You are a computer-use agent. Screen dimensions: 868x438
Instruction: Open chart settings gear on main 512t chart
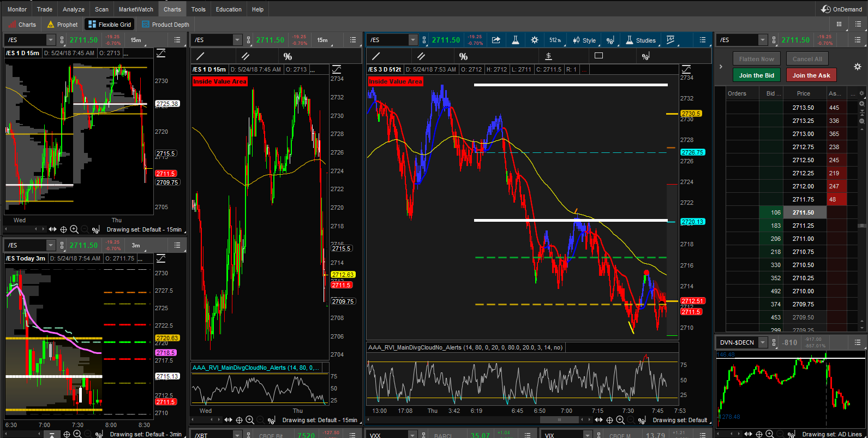click(x=535, y=40)
